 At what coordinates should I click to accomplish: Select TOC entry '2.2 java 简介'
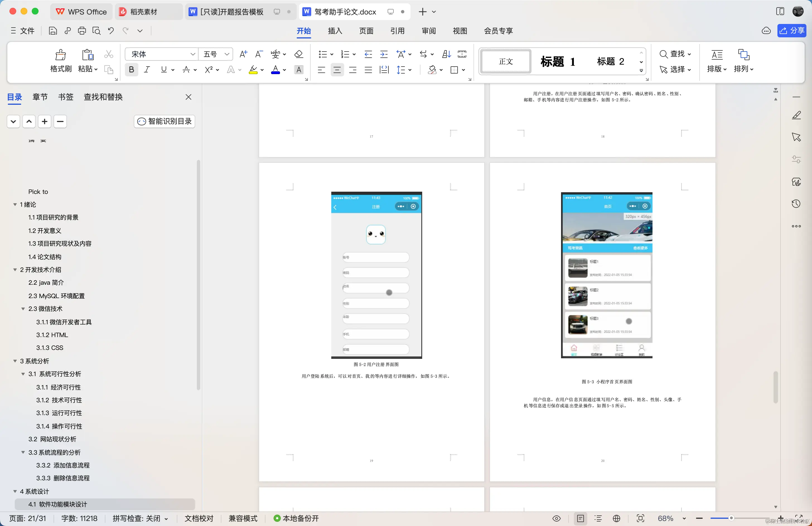click(46, 283)
